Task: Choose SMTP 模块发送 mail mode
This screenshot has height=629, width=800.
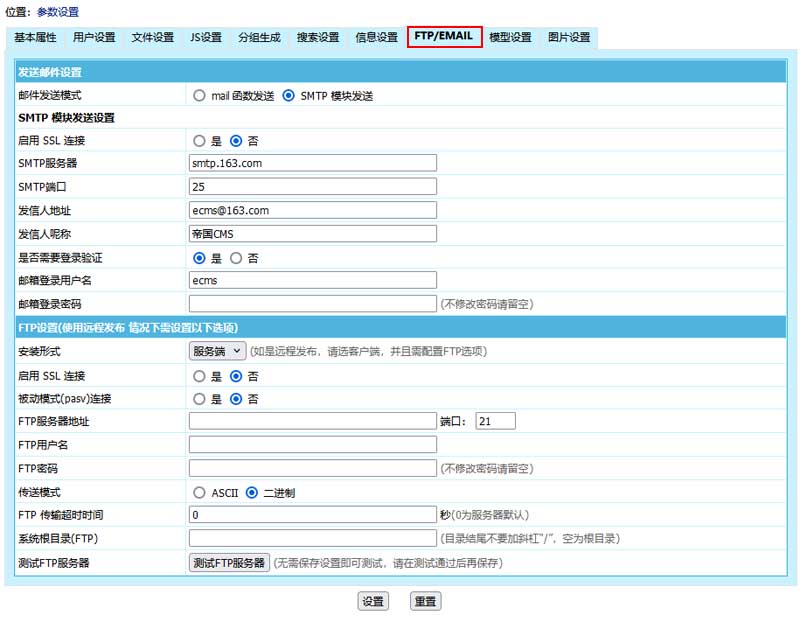Action: pos(289,96)
